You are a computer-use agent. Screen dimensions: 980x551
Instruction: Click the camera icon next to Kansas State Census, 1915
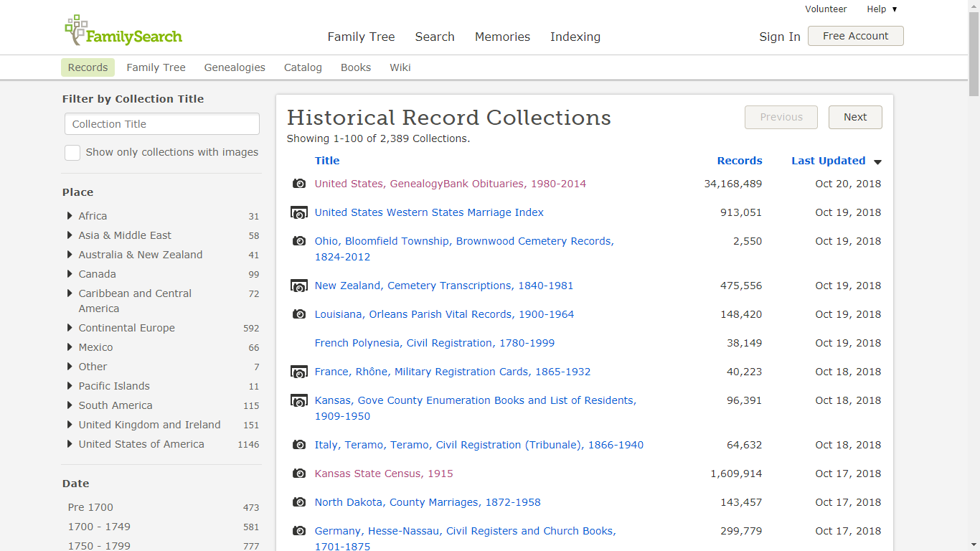pos(299,474)
